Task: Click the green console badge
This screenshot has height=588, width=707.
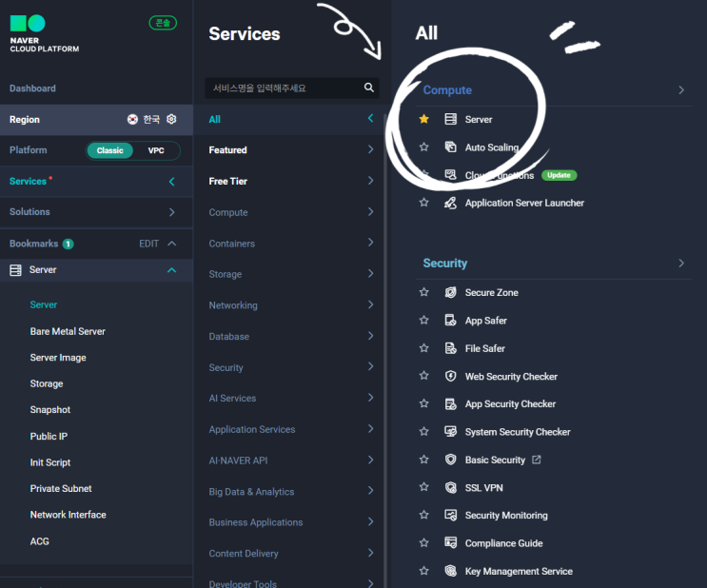Action: [x=163, y=23]
